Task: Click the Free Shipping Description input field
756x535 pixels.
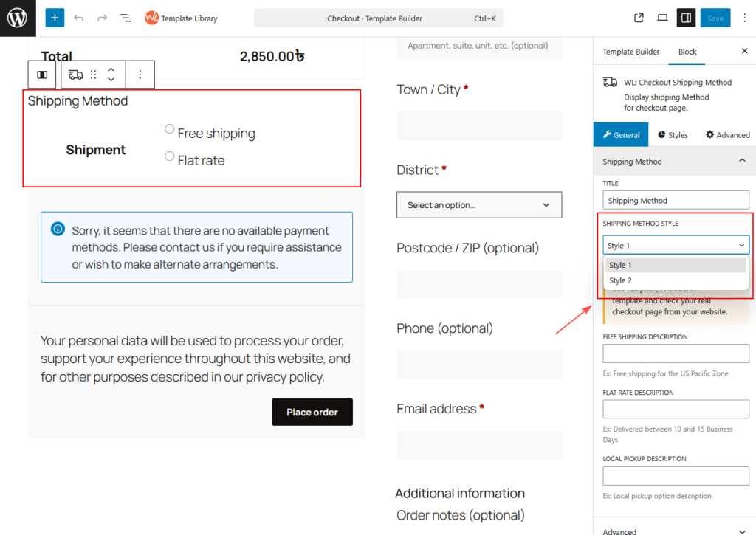Action: tap(676, 353)
